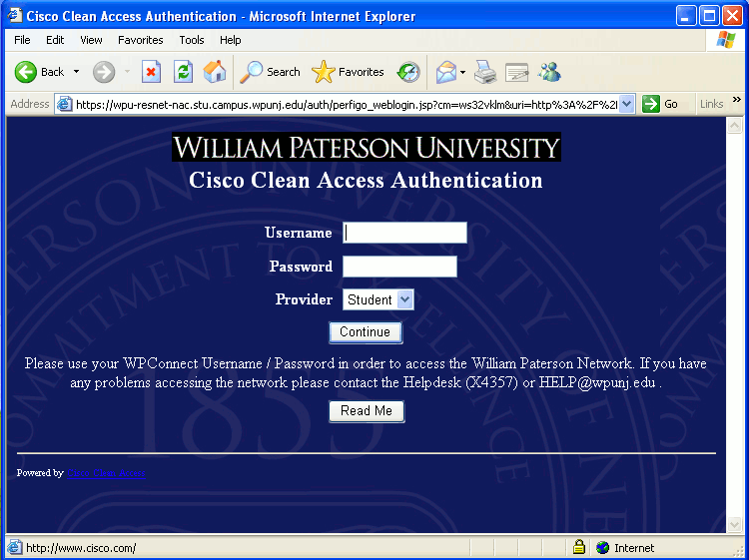Stop page loading with the red X icon
The width and height of the screenshot is (749, 560).
click(x=151, y=72)
